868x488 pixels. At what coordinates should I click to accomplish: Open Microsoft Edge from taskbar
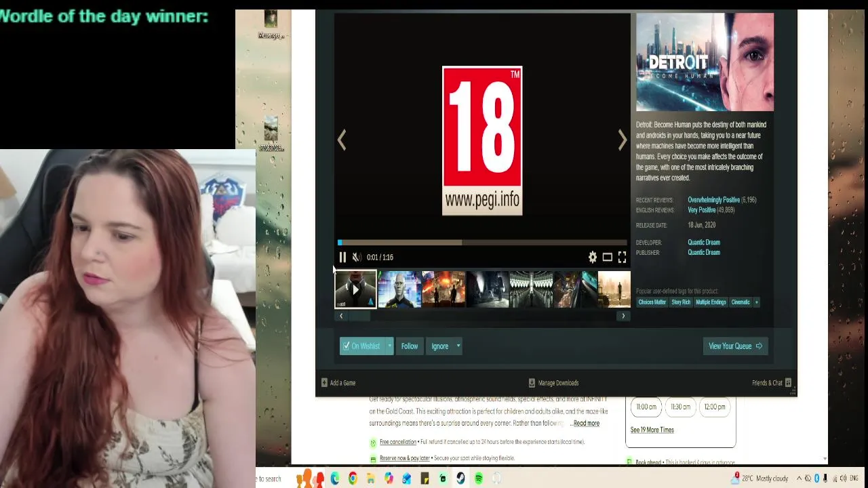click(335, 479)
